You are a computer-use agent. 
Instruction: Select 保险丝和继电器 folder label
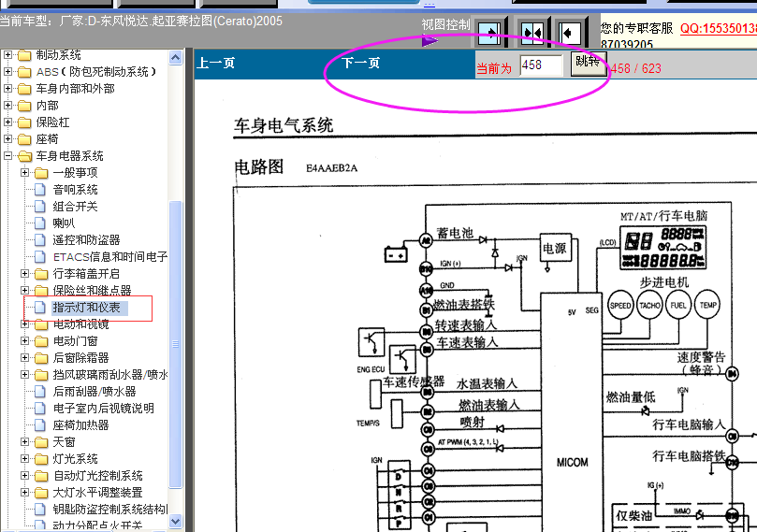[x=93, y=291]
